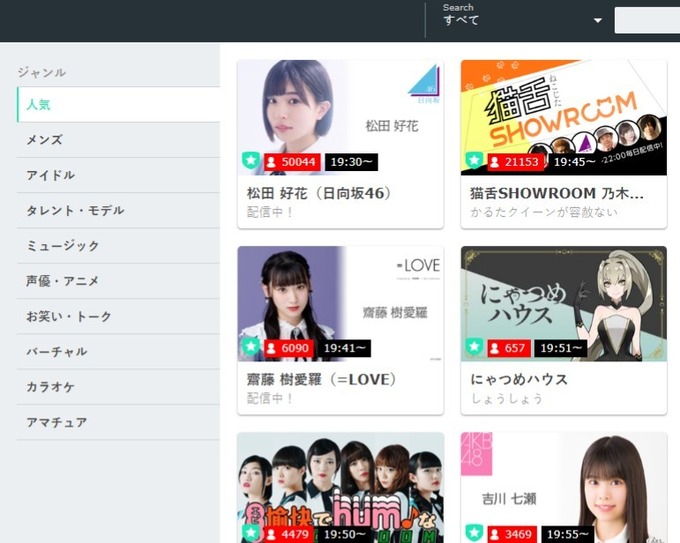Click the にゃつめハウス room title

click(519, 379)
